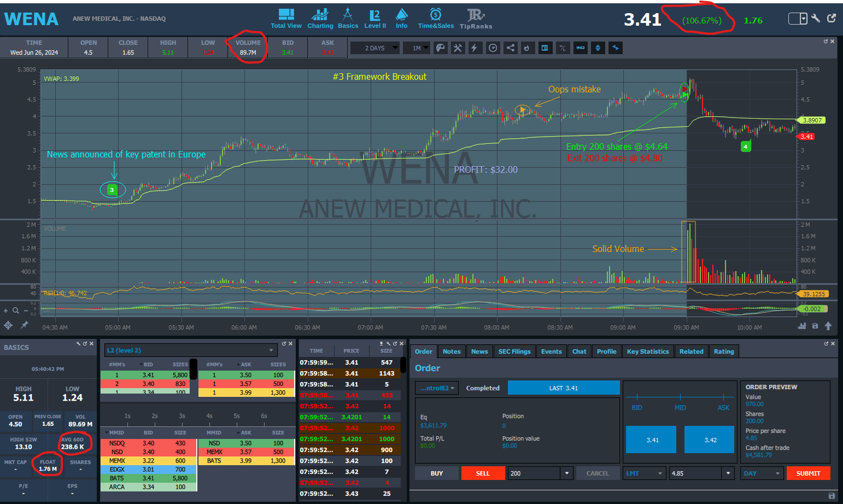
Task: Select the drawing tools palette icon
Action: pos(440,48)
